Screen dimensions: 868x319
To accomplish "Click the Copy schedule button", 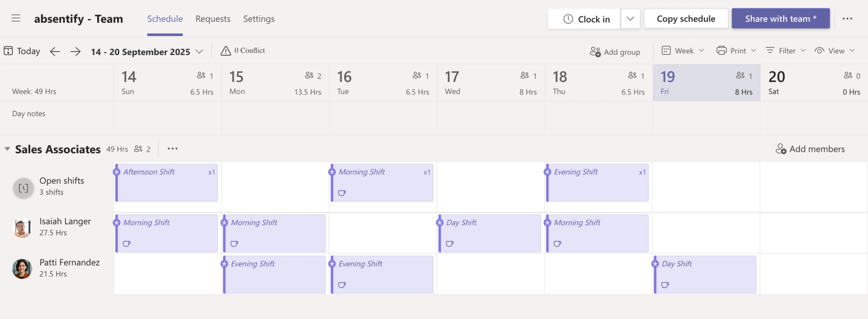I will coord(685,19).
